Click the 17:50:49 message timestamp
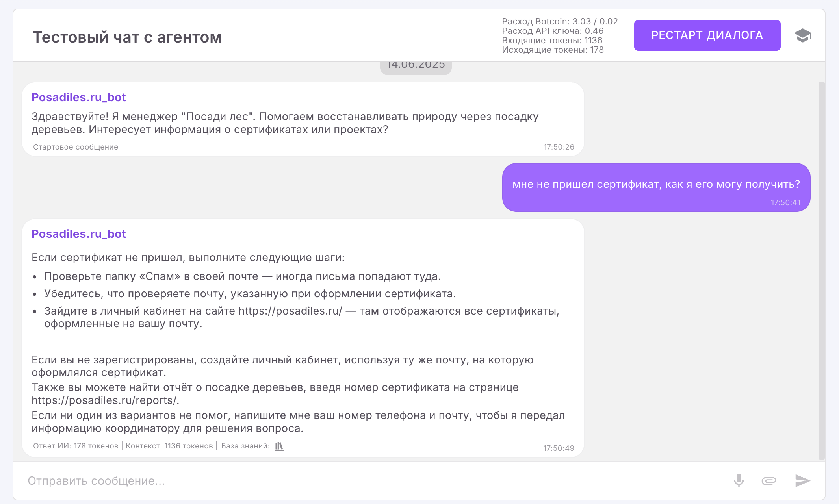 559,448
